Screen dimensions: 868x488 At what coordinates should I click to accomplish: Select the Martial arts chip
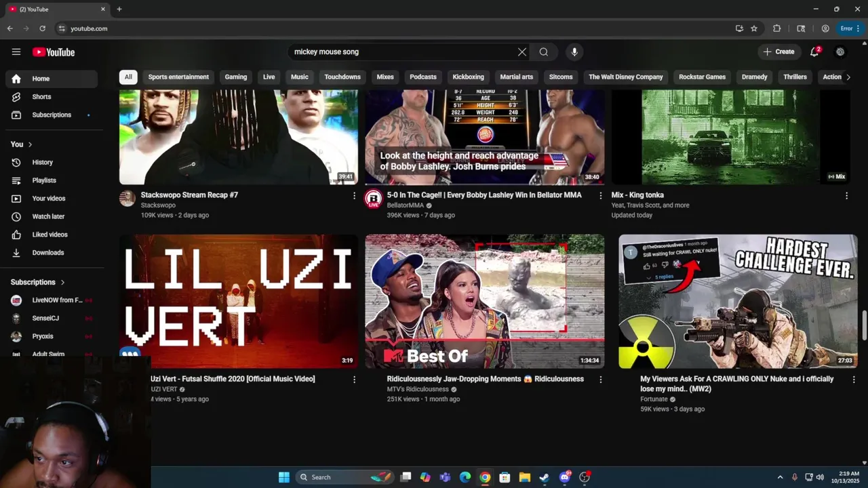point(517,77)
